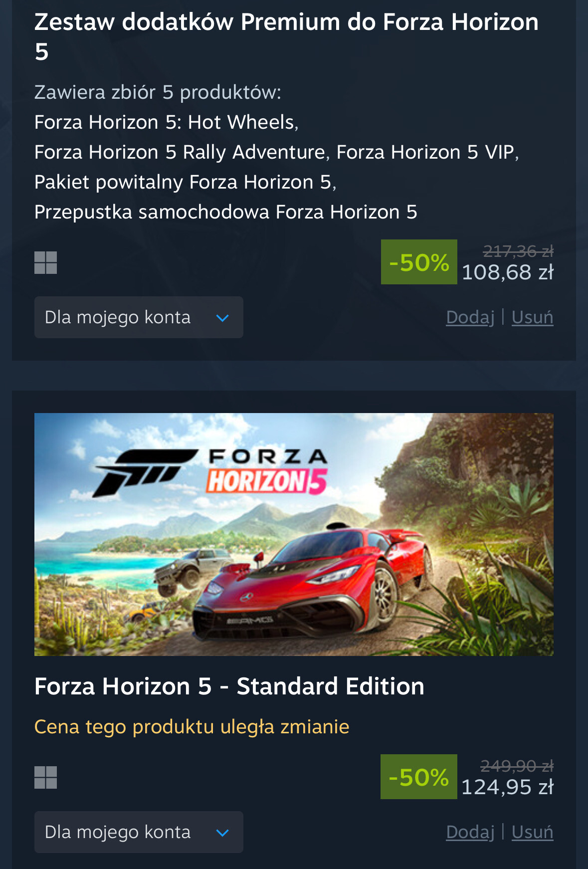
Task: Select "Przepustka samochodowa Forza Horizon 5"
Action: point(225,212)
